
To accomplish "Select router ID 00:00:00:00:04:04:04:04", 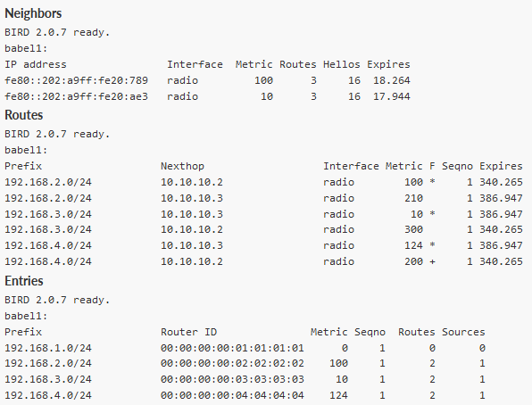I will (232, 395).
